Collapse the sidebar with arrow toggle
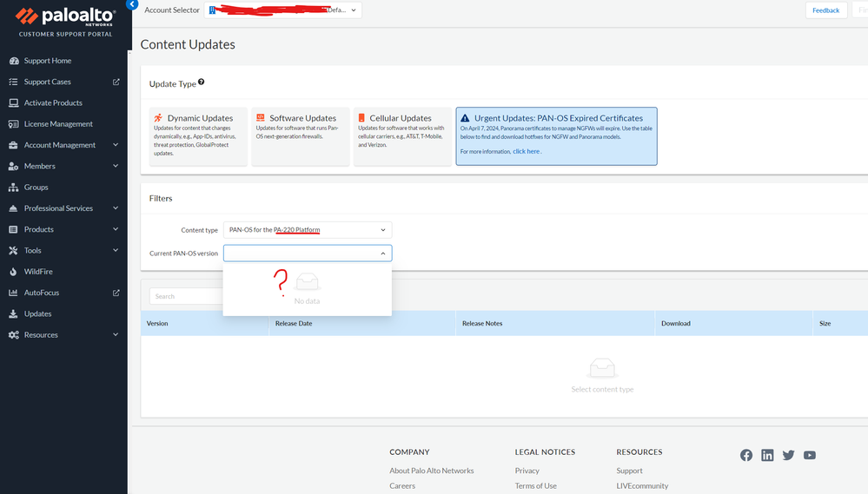Image resolution: width=868 pixels, height=494 pixels. [132, 4]
